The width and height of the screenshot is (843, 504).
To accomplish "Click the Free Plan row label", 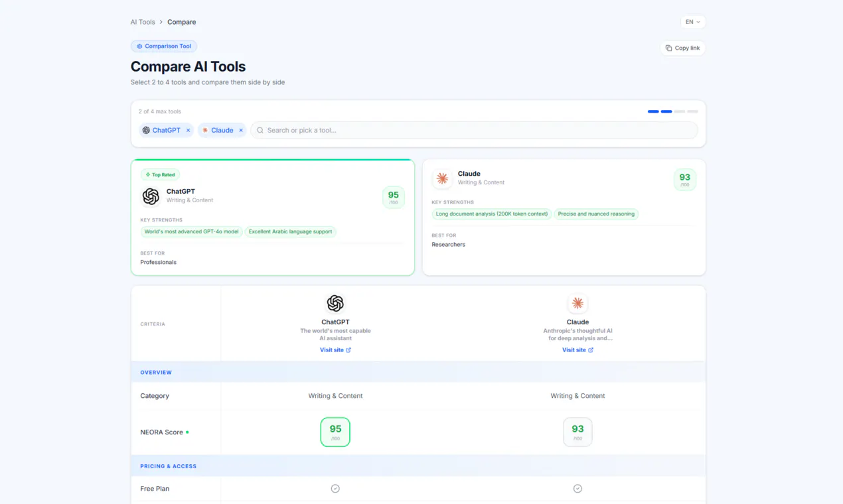I will pyautogui.click(x=155, y=488).
